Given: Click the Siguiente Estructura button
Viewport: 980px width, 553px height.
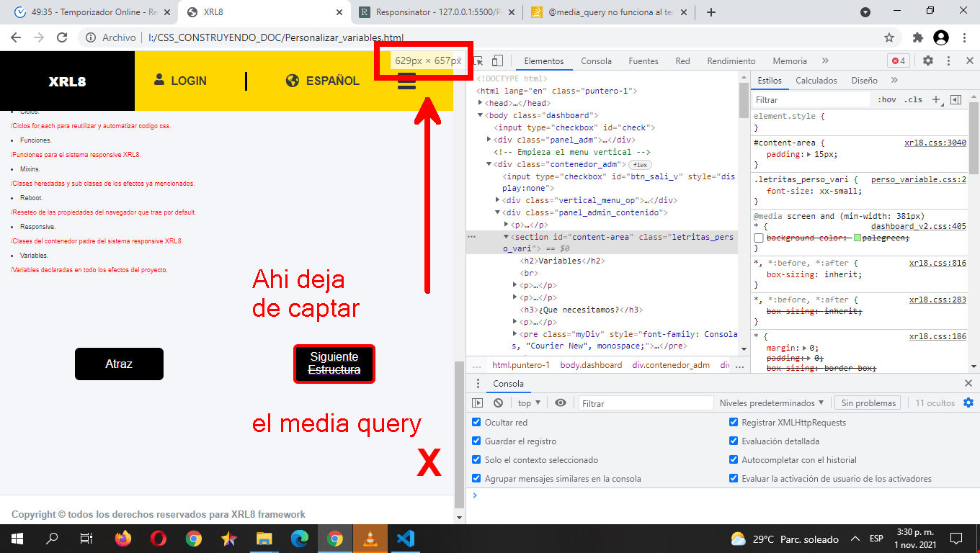Looking at the screenshot, I should [x=334, y=364].
